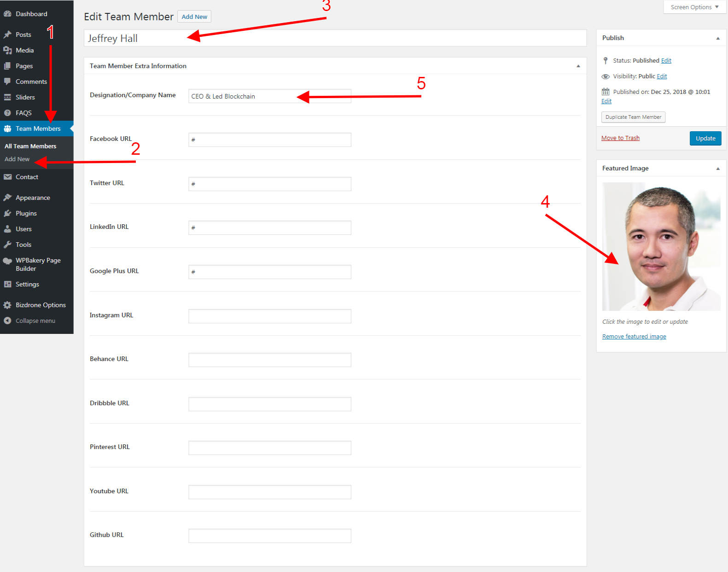Screen dimensions: 728x572
Task: Select All Team Members submenu item
Action: tap(30, 146)
